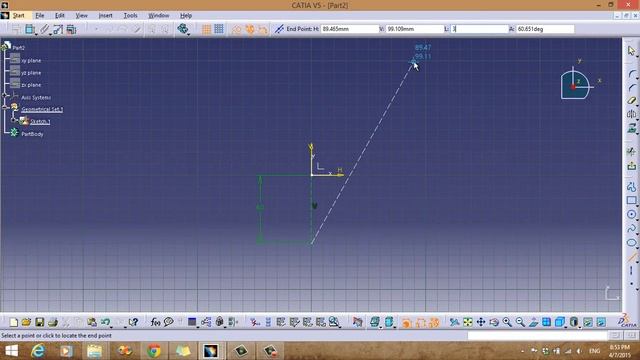
Task: Open the Start menu in CATIA
Action: pos(18,16)
